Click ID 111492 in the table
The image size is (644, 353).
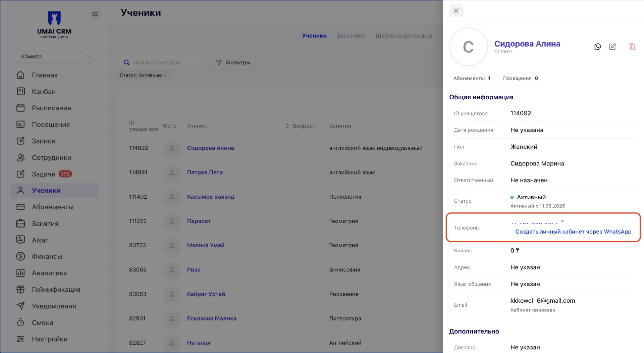pos(138,197)
